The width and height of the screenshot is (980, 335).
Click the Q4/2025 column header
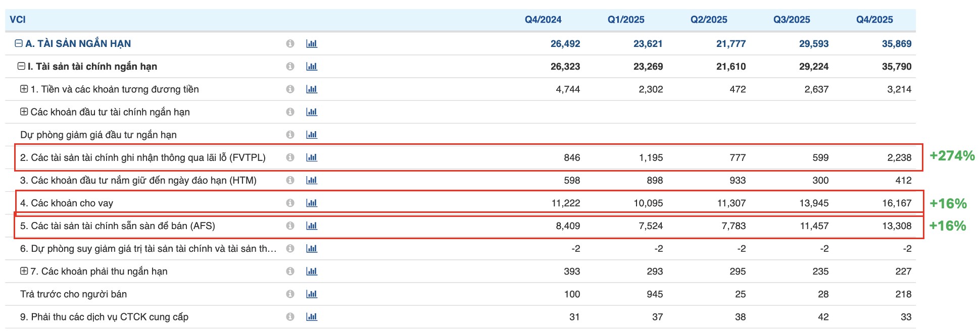tap(874, 20)
